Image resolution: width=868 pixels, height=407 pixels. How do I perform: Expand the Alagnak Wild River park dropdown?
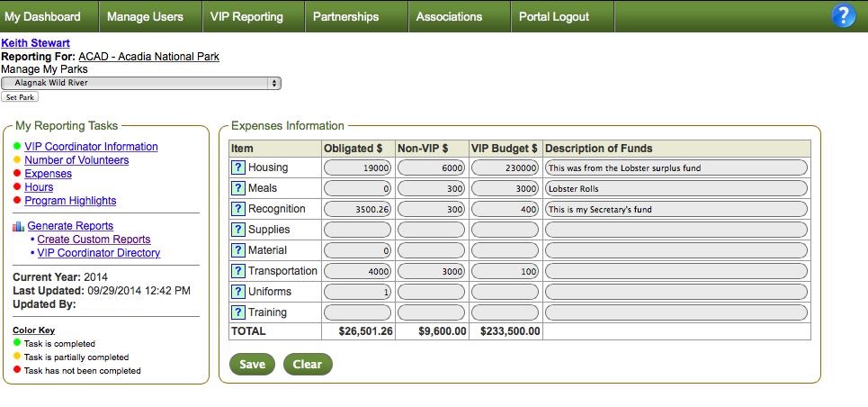141,83
